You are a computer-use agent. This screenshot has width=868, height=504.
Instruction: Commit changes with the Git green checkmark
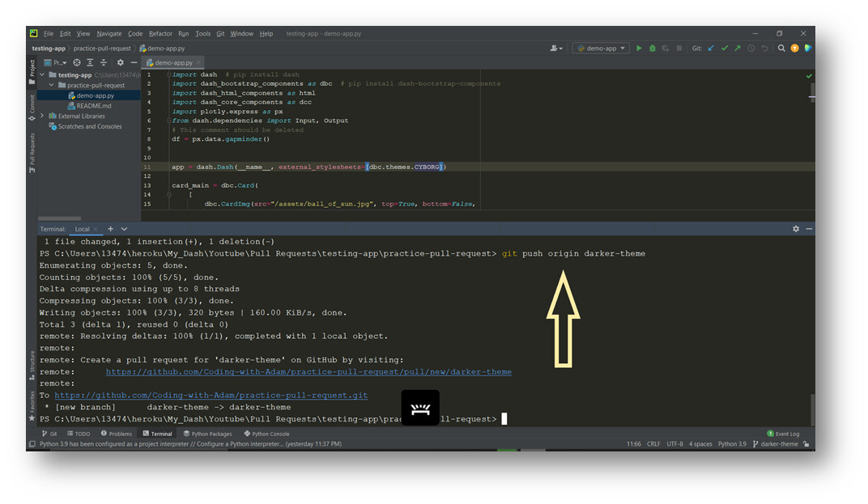tap(725, 48)
